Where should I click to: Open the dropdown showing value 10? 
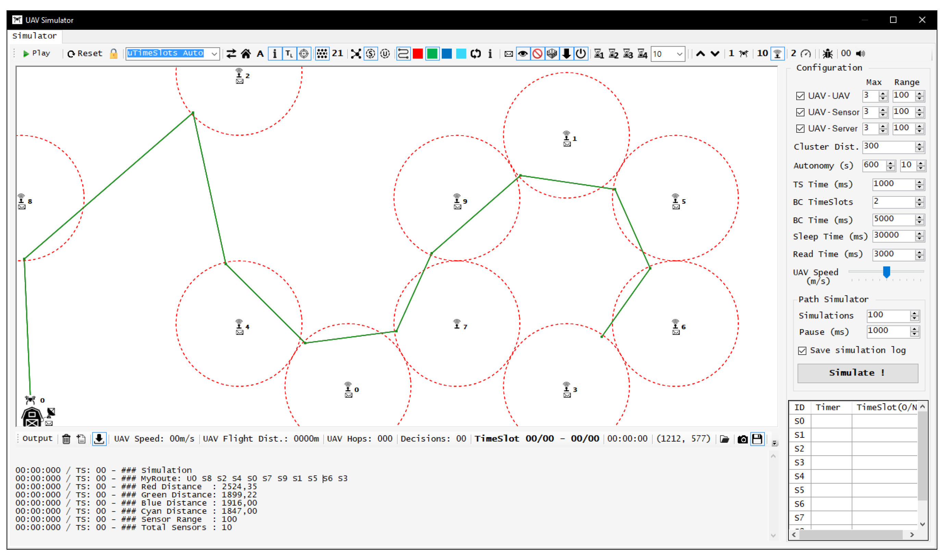pyautogui.click(x=679, y=54)
